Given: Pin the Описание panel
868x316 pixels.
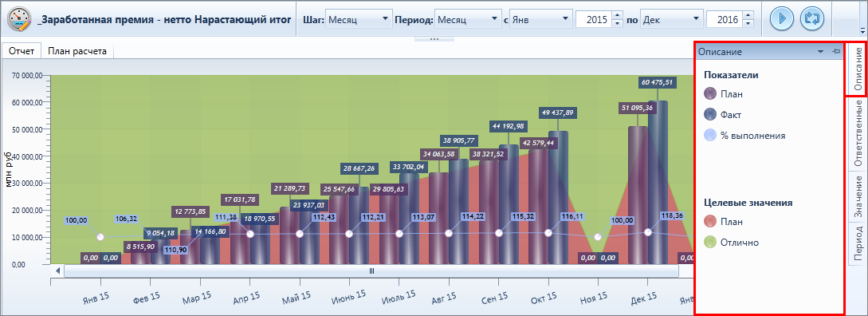Looking at the screenshot, I should 836,51.
